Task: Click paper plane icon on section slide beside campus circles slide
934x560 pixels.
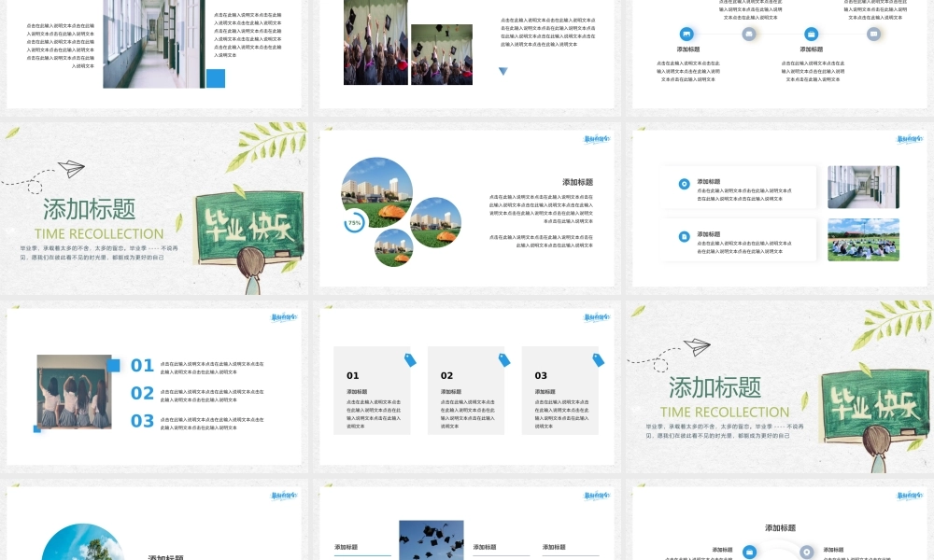Action: [x=72, y=168]
